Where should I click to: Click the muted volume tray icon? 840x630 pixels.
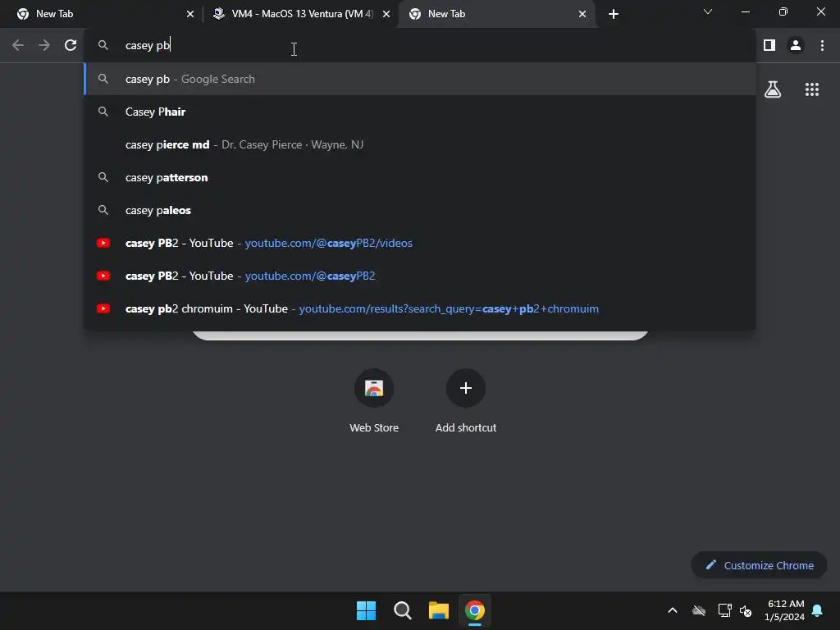pos(746,610)
